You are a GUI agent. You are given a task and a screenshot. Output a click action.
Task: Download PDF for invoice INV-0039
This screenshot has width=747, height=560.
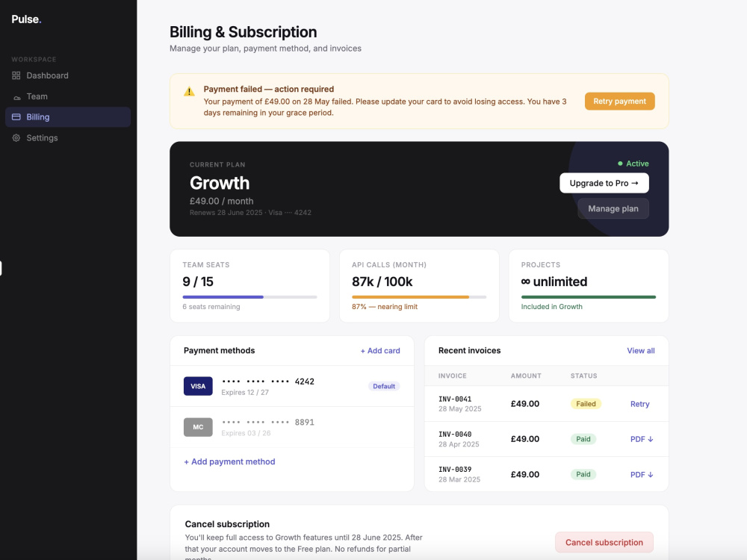pyautogui.click(x=642, y=475)
